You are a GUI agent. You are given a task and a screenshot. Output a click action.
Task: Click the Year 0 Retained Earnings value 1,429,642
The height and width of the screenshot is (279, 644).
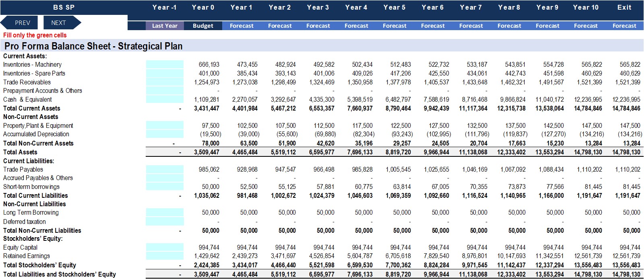(207, 256)
